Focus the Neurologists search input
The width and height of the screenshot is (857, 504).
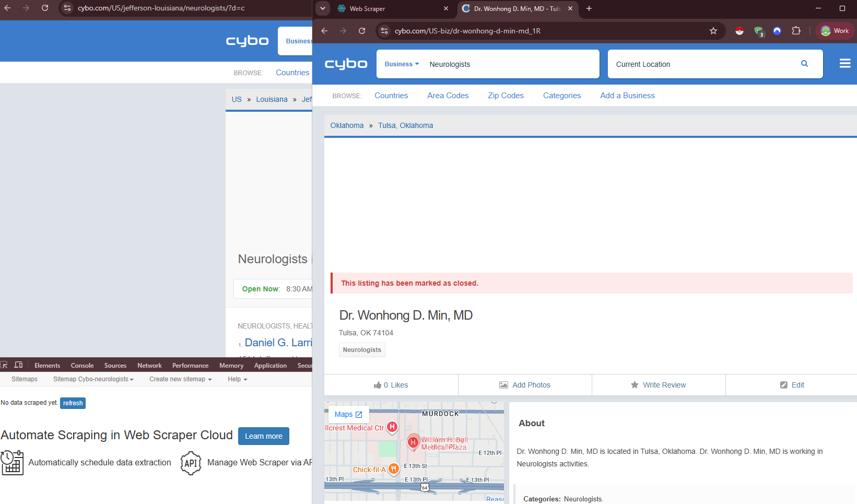click(511, 64)
